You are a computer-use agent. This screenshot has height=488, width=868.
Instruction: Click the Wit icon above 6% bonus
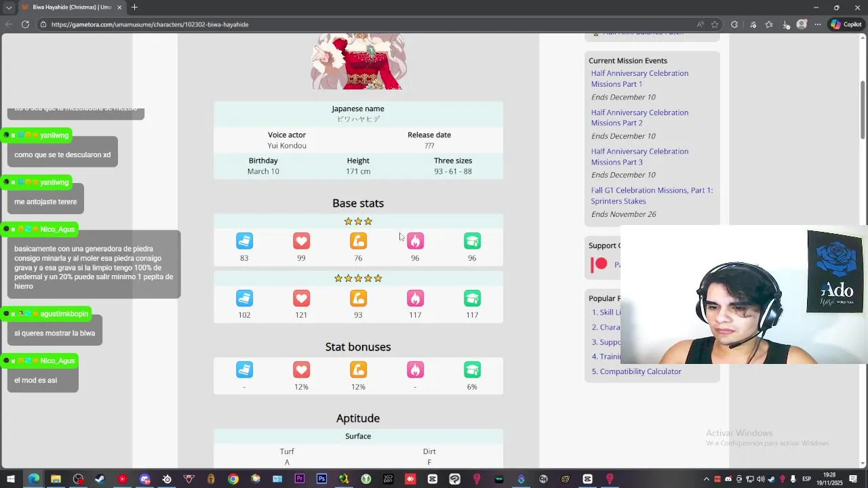pos(472,369)
